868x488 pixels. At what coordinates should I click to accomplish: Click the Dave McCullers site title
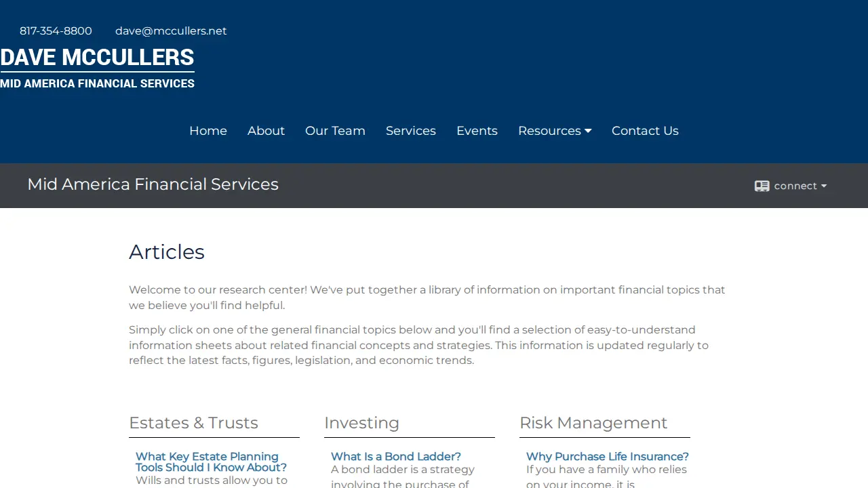[97, 58]
